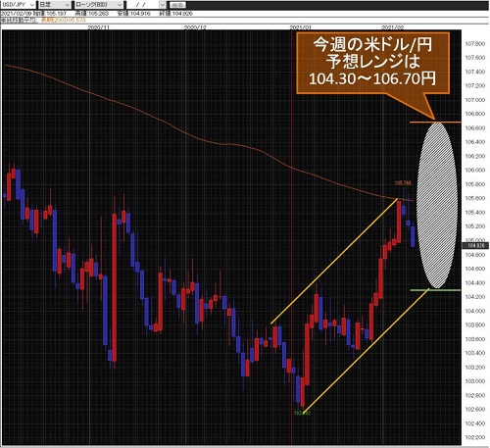Viewport: 490px width, 448px height.
Task: Click the 107.800 price axis label
Action: [x=475, y=44]
